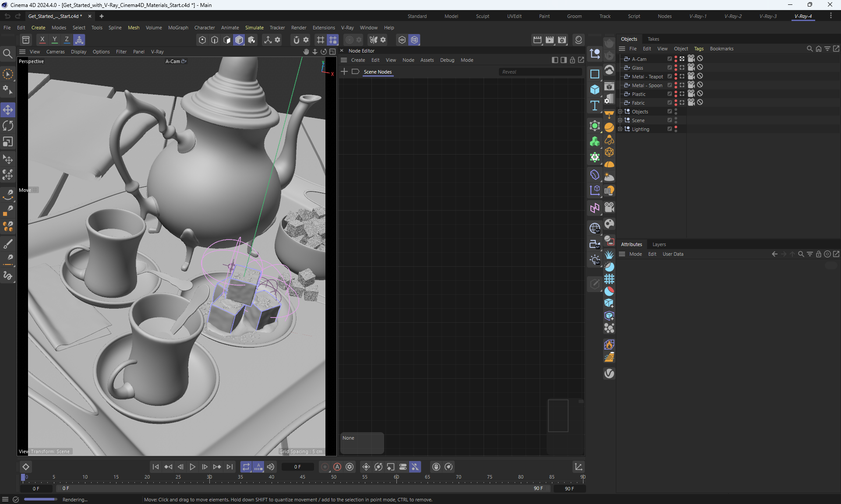Switch to V-Ray-3 layout

pos(768,16)
